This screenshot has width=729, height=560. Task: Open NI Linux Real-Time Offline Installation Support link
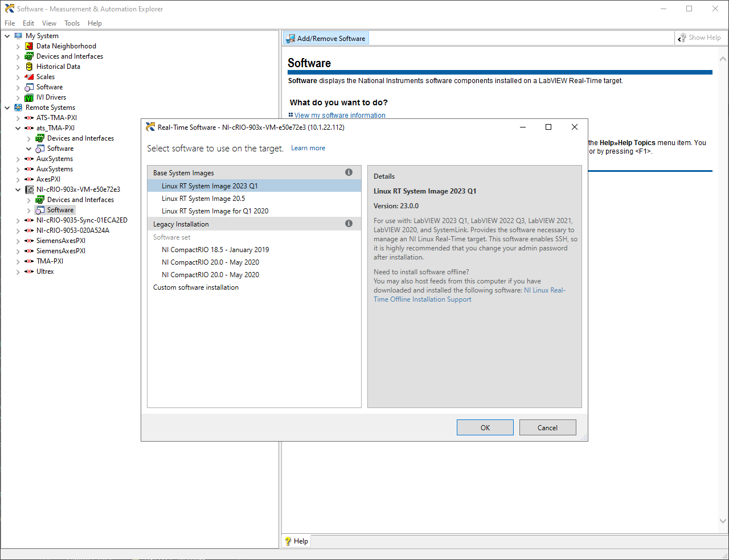(x=469, y=295)
